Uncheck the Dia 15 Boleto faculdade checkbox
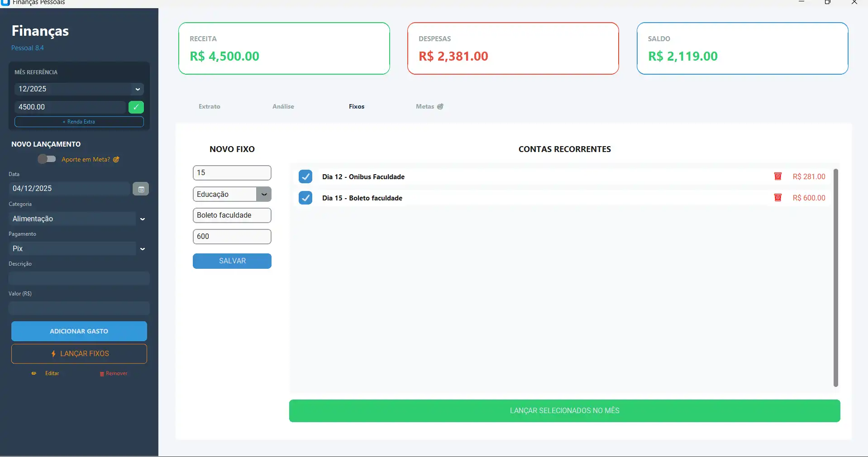 point(305,198)
